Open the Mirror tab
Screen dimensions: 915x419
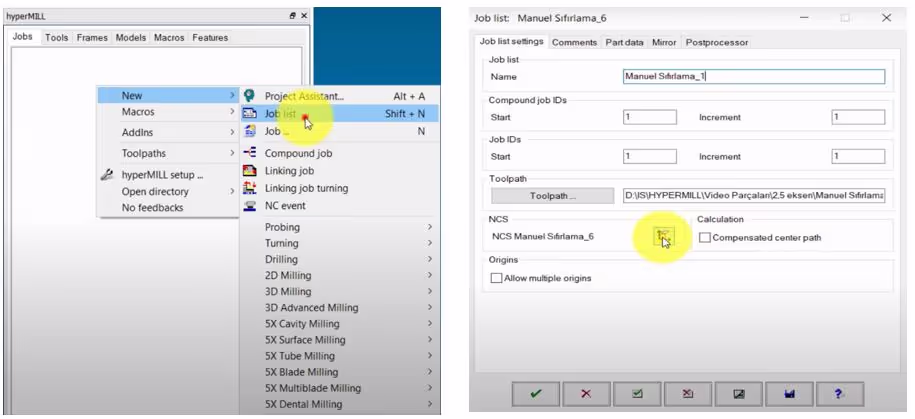tap(664, 43)
